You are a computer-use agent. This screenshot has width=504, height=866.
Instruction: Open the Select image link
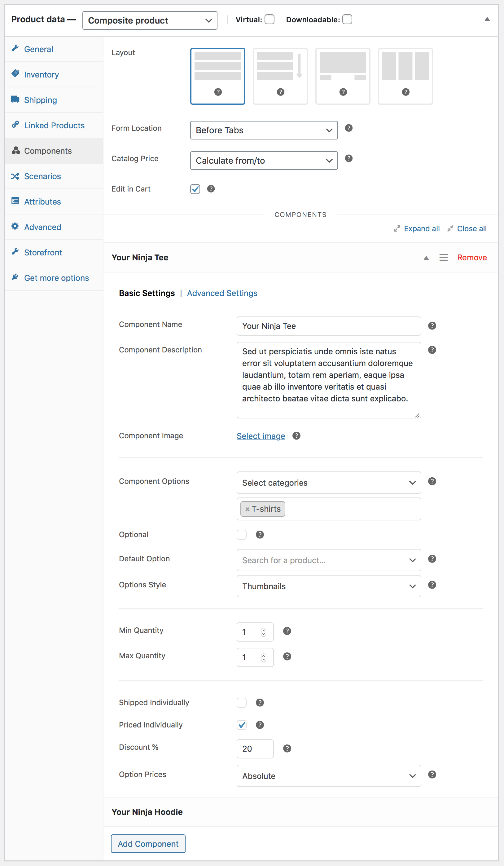261,436
